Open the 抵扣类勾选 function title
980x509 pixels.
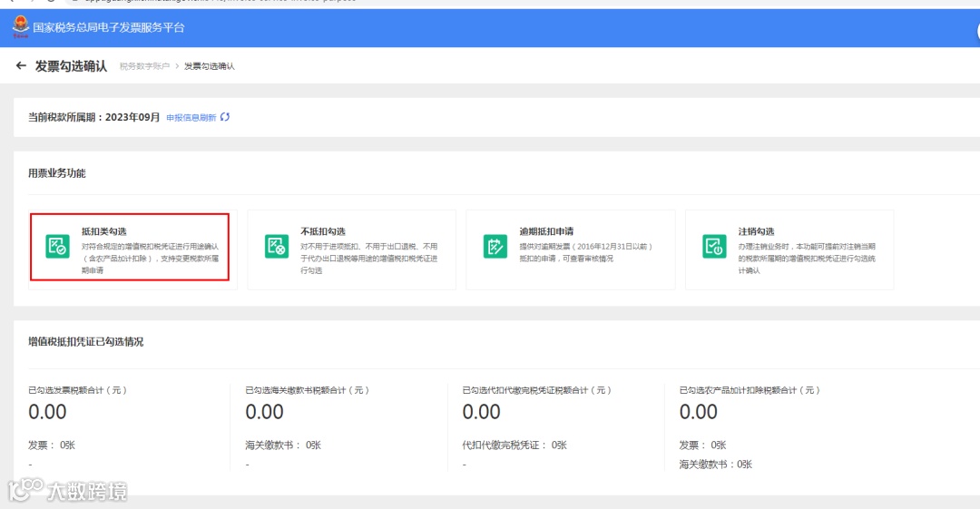[x=103, y=231]
